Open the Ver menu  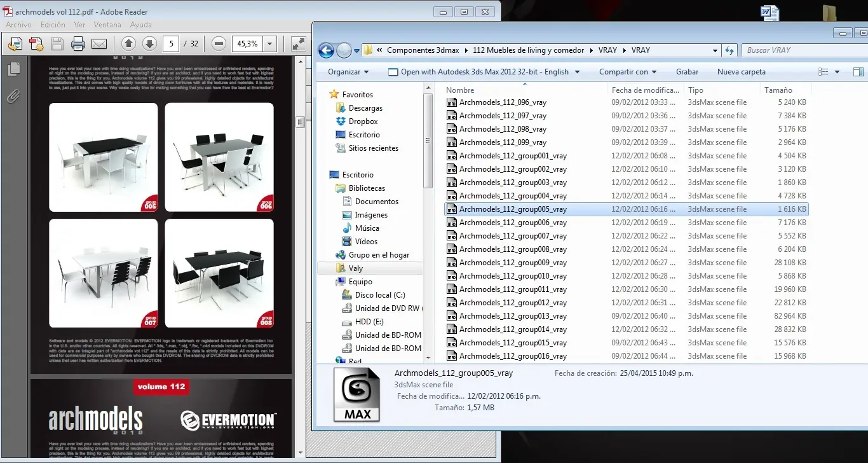[x=79, y=25]
